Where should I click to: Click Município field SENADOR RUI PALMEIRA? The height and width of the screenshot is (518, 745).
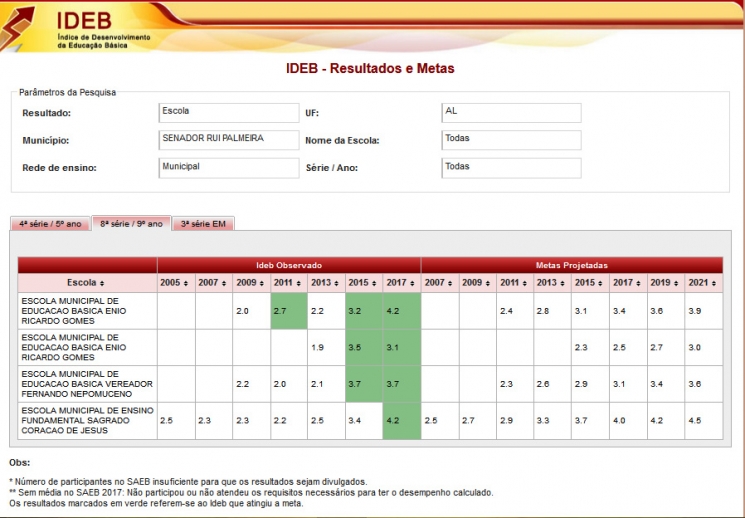(229, 140)
